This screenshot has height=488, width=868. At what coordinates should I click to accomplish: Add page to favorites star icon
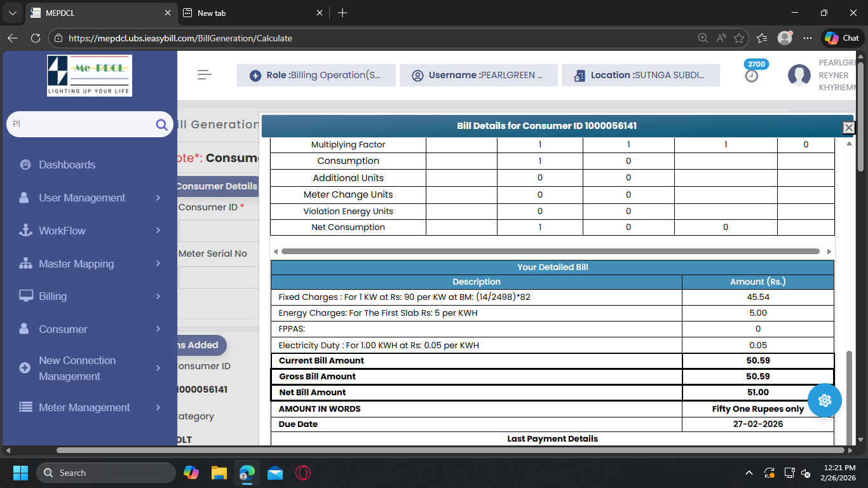(739, 38)
